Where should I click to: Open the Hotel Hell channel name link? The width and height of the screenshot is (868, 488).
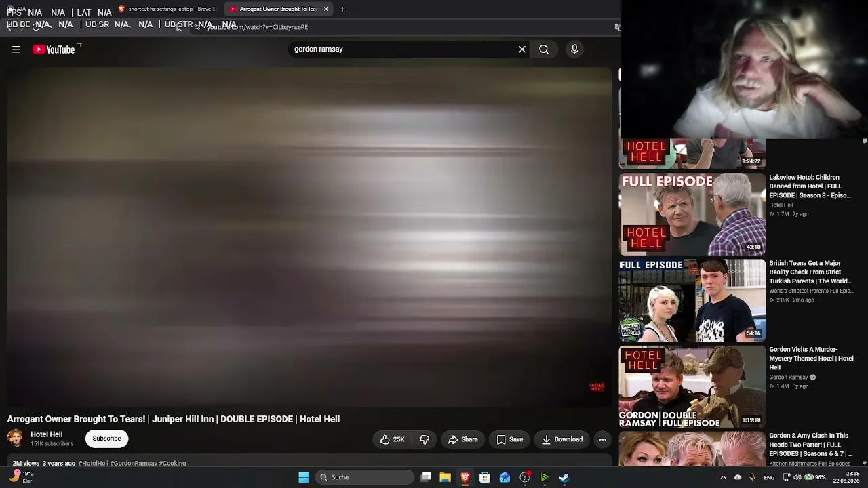point(47,434)
